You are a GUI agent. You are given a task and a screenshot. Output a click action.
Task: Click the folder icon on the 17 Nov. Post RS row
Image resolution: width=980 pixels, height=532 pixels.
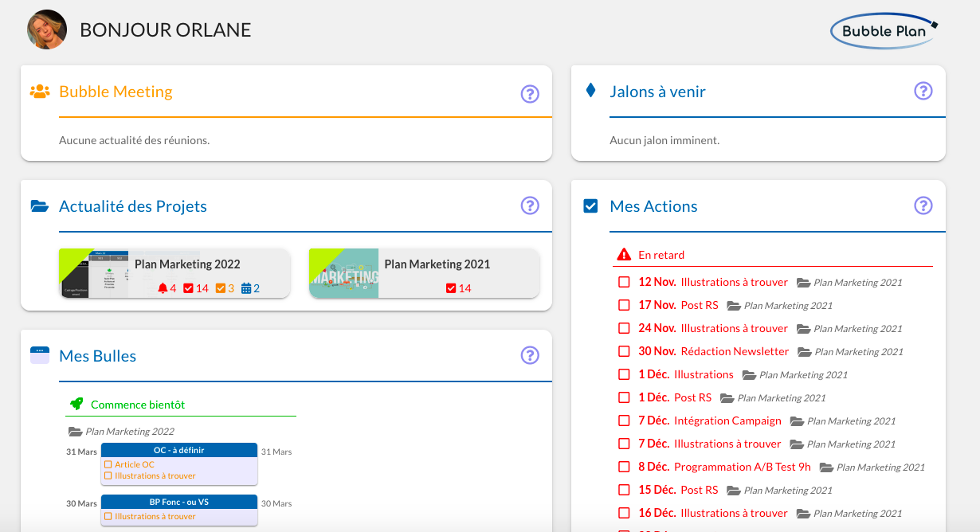coord(733,305)
